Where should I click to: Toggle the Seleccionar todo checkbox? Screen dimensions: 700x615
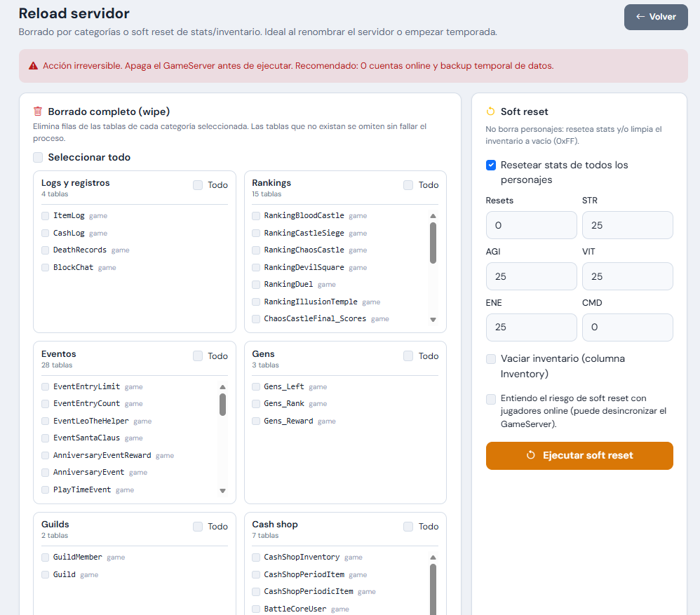pos(38,157)
